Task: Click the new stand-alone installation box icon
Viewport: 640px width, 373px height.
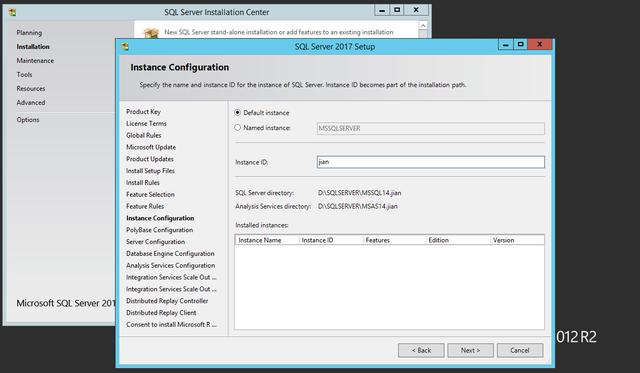Action: coord(151,33)
